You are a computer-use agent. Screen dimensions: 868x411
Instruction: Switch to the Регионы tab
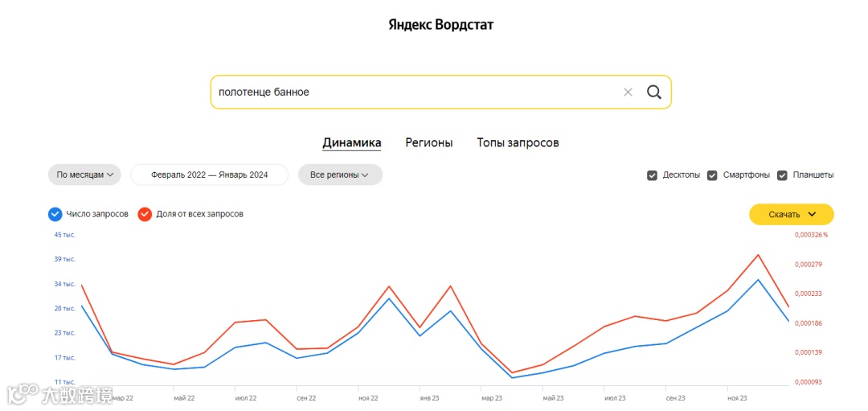pyautogui.click(x=429, y=143)
